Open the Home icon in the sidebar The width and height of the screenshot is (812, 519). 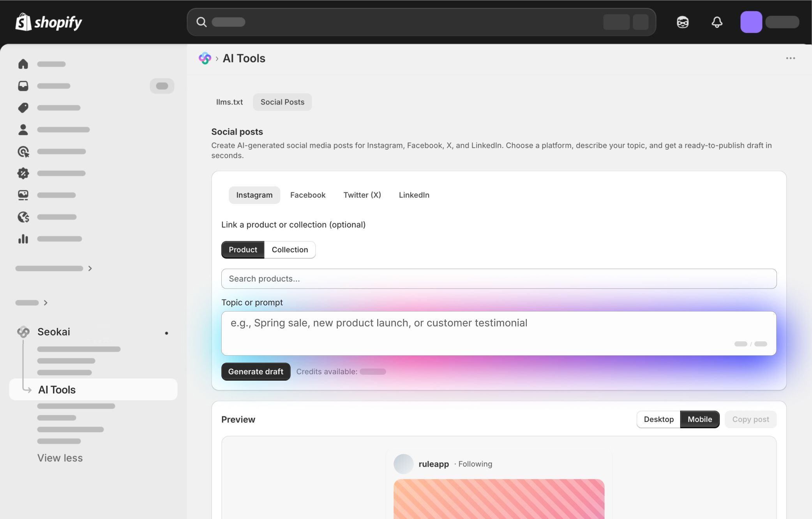click(x=23, y=64)
